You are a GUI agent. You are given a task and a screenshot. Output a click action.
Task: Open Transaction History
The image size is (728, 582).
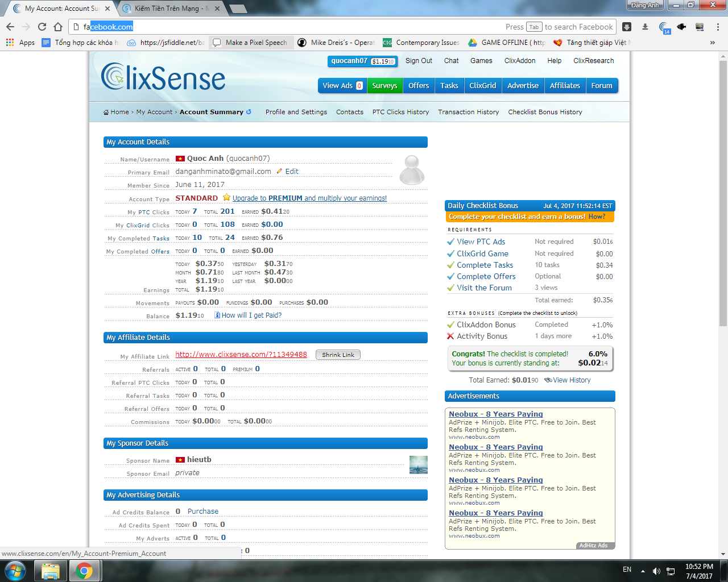(x=469, y=112)
